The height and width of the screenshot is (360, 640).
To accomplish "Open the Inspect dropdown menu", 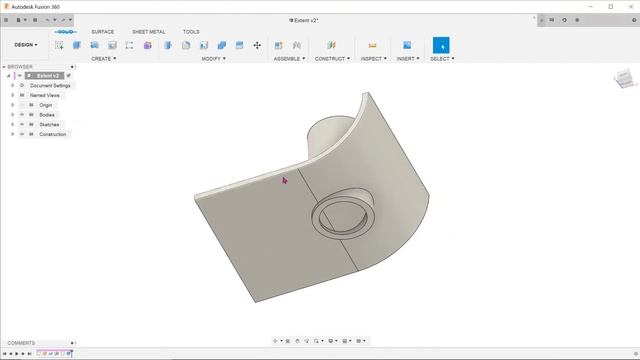I will [373, 59].
